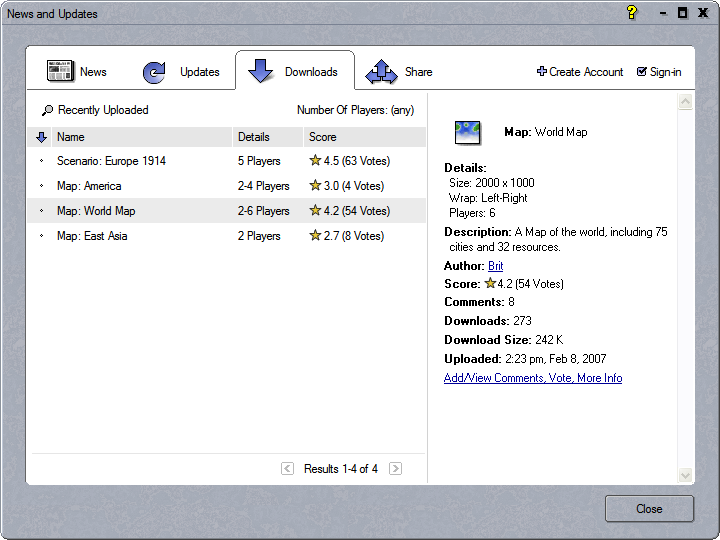
Task: Switch to the Share tab
Action: click(418, 72)
